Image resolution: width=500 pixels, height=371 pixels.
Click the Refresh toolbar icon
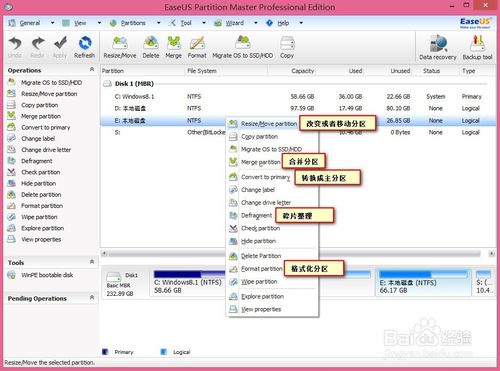pyautogui.click(x=85, y=47)
